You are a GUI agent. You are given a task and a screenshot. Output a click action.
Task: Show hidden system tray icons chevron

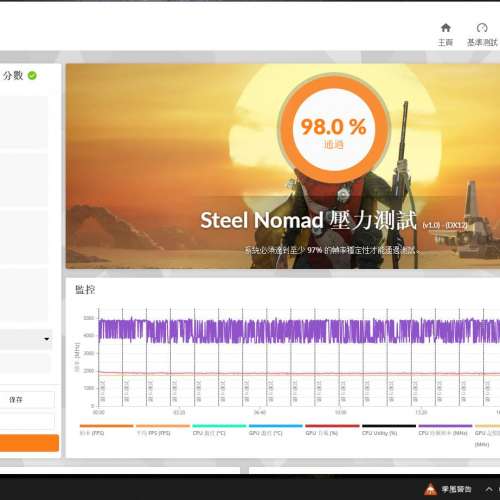489,489
